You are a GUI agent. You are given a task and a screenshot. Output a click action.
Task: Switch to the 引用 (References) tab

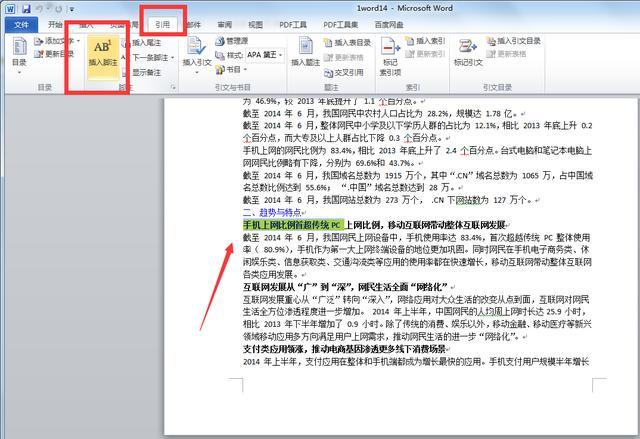click(x=162, y=25)
